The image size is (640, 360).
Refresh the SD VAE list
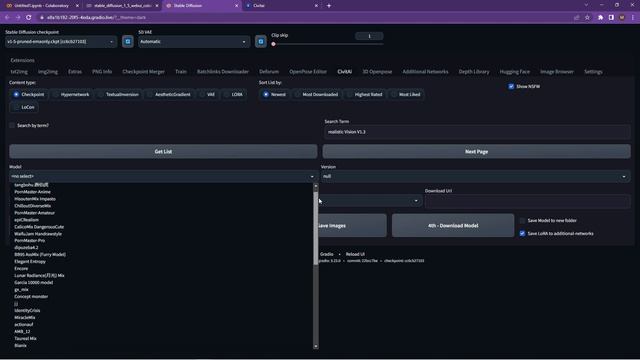(261, 42)
